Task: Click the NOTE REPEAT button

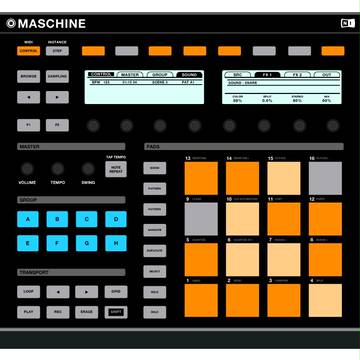Action: 116,169
